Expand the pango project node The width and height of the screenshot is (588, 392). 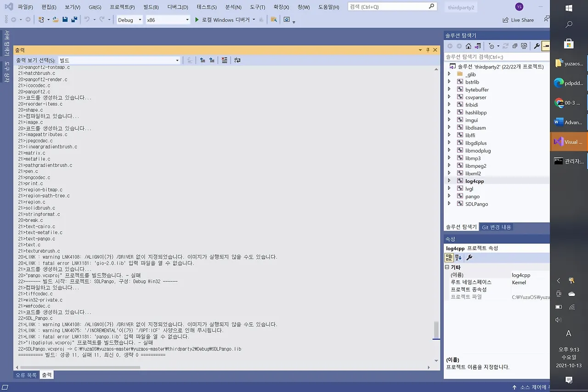[449, 196]
